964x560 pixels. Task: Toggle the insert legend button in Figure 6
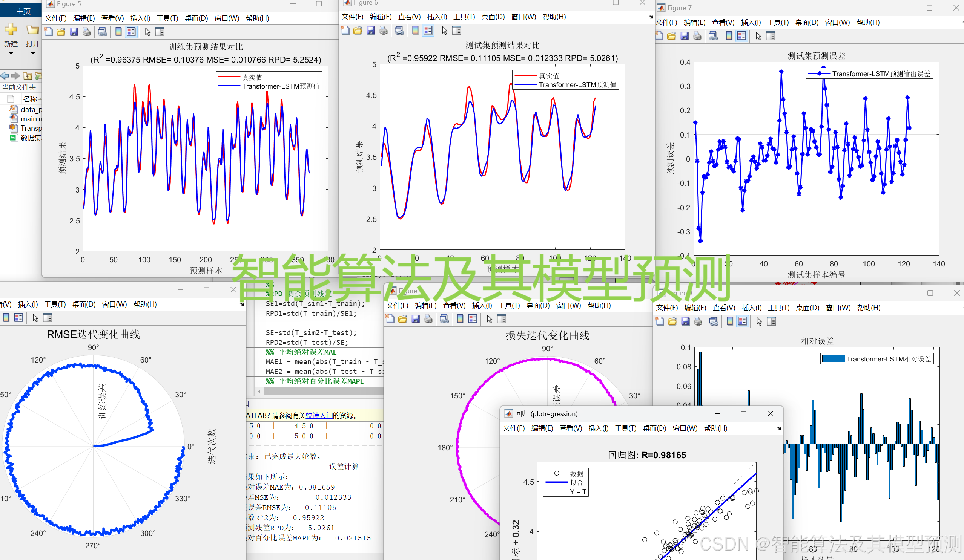428,30
